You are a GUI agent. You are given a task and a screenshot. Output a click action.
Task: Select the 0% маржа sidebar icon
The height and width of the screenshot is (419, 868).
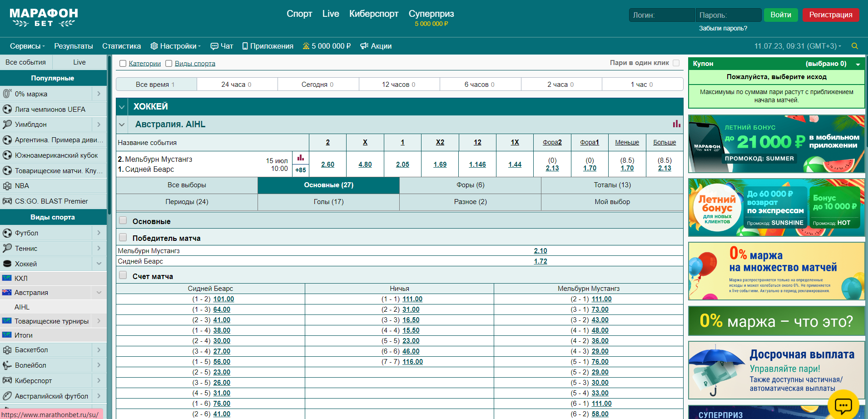[x=7, y=94]
